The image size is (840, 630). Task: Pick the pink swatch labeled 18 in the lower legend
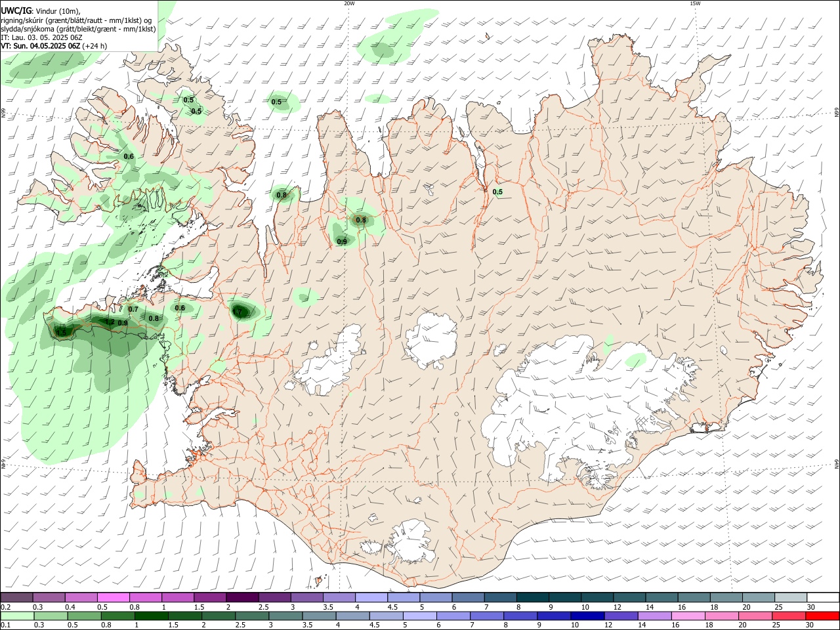[722, 616]
